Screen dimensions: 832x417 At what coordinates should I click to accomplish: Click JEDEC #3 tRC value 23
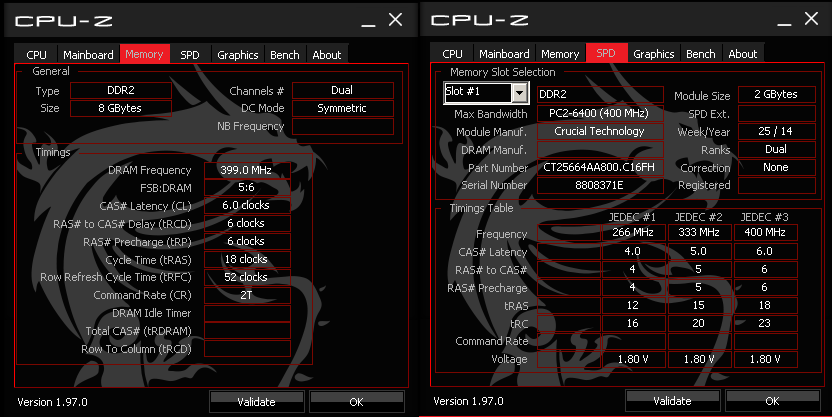766,323
